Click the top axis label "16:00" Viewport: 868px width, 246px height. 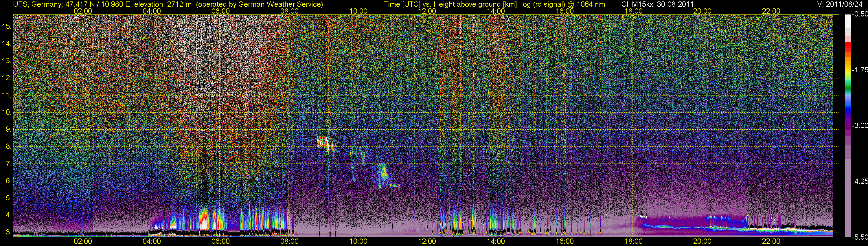coord(565,11)
